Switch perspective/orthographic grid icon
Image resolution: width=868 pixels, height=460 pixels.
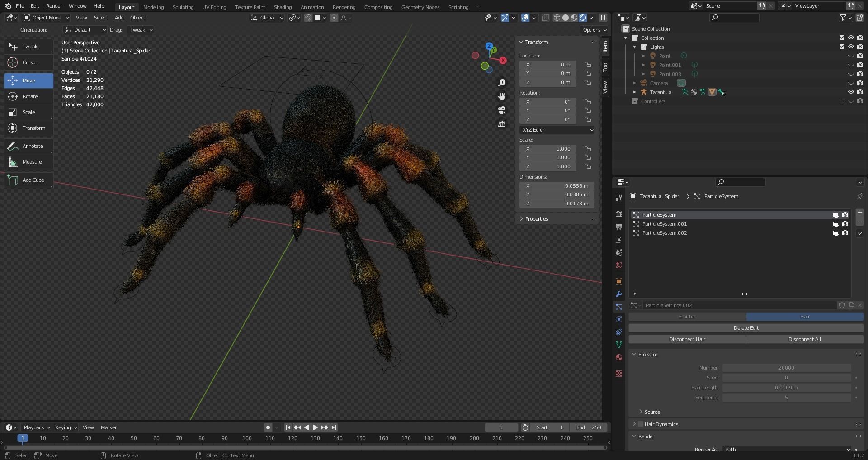[x=502, y=123]
